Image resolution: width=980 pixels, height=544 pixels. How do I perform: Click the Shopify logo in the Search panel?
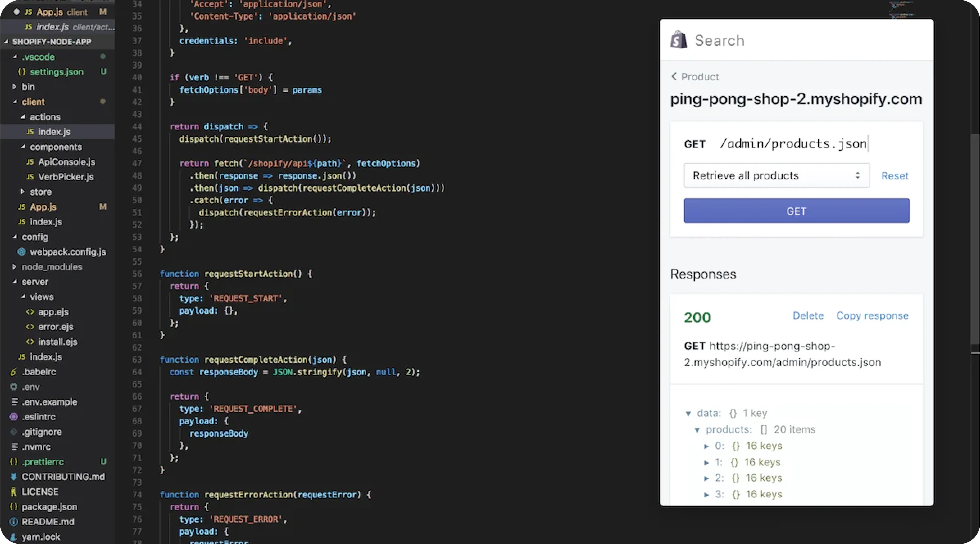(679, 39)
